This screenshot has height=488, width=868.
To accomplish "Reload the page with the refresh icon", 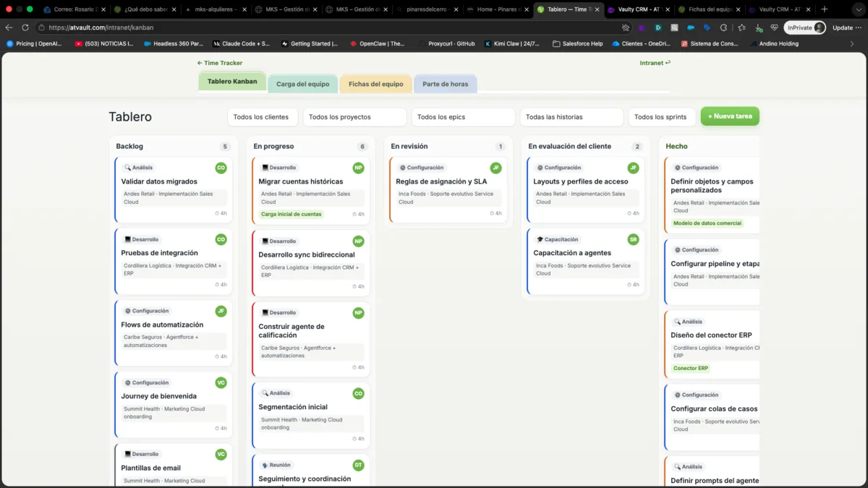I will [25, 27].
